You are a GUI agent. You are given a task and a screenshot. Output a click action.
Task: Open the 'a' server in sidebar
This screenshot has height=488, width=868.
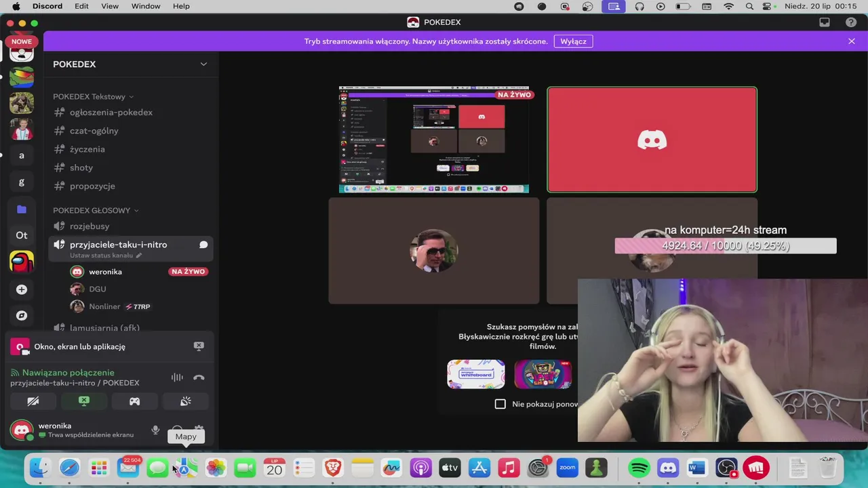(22, 155)
